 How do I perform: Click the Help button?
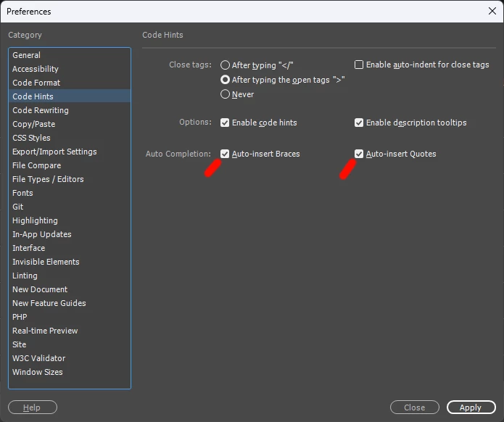(33, 407)
